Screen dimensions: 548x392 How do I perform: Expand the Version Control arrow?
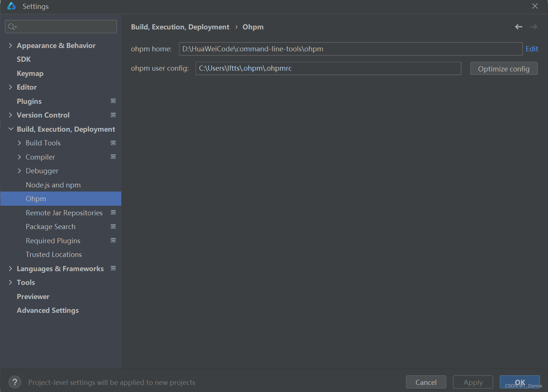10,115
